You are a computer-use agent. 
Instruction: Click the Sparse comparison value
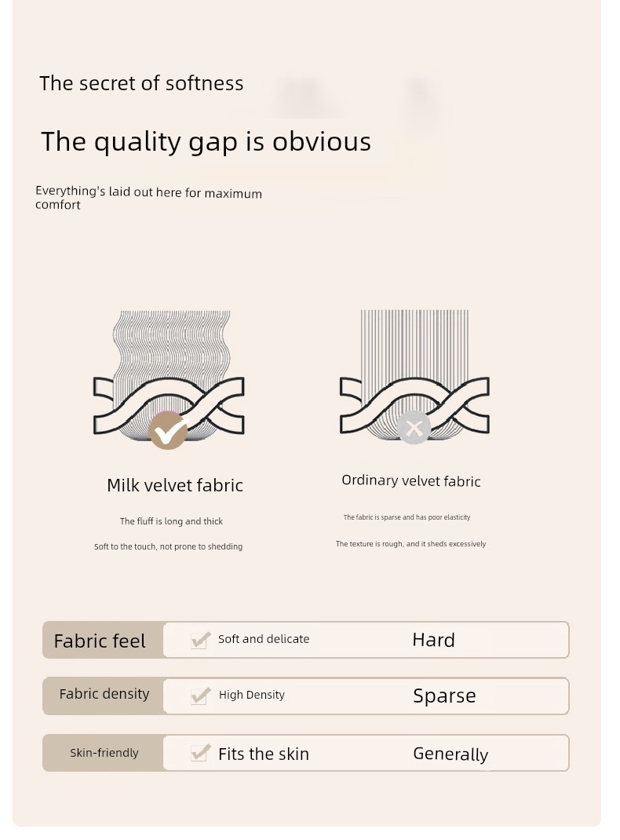[444, 696]
